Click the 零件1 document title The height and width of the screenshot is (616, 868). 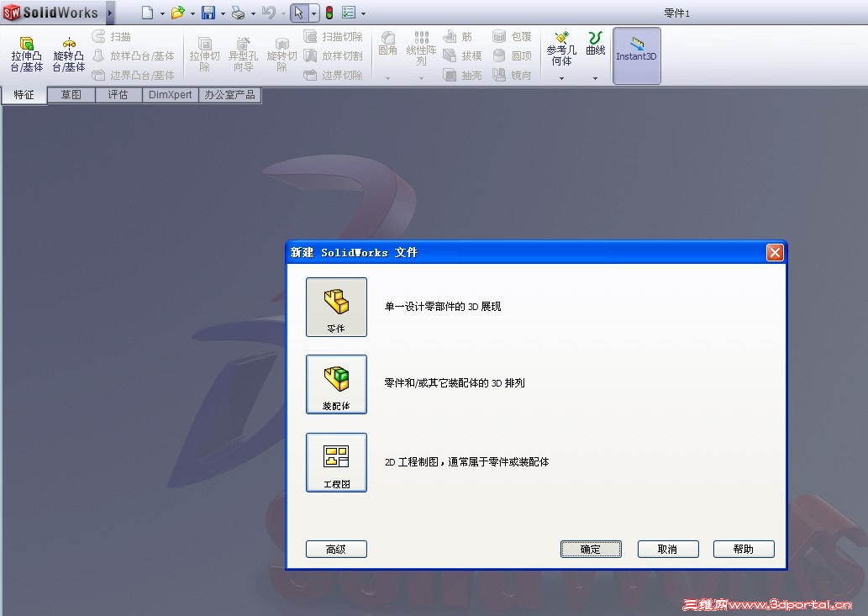coord(677,13)
